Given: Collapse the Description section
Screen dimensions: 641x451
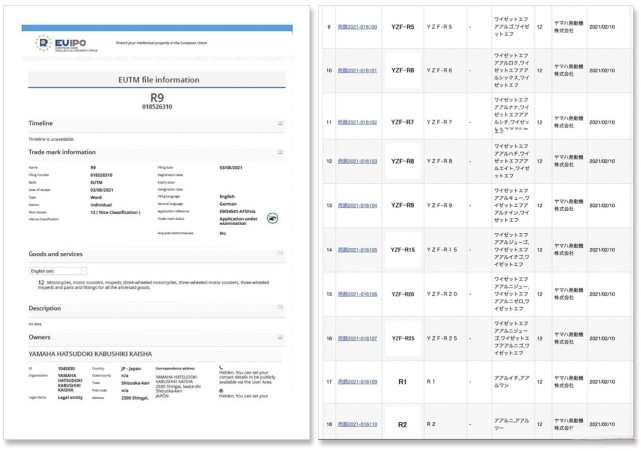Looking at the screenshot, I should tap(280, 308).
